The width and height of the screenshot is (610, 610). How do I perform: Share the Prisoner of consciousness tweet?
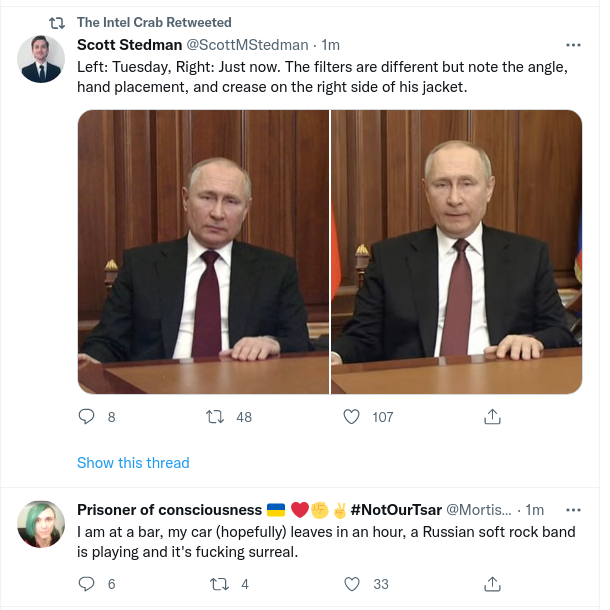[492, 584]
